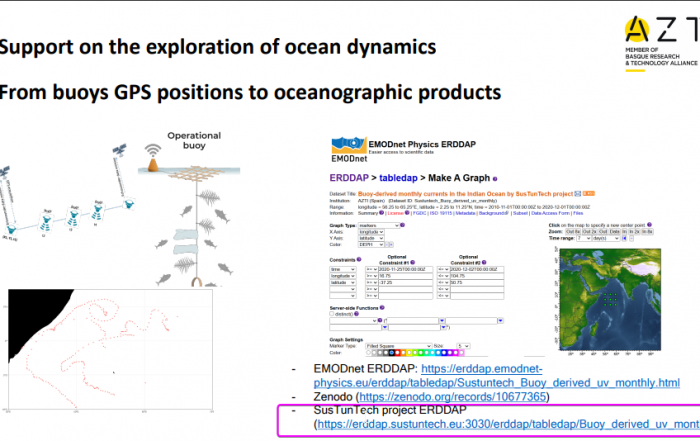Viewport: 700px width, 441px height.
Task: Open the red License link
Action: (x=396, y=213)
